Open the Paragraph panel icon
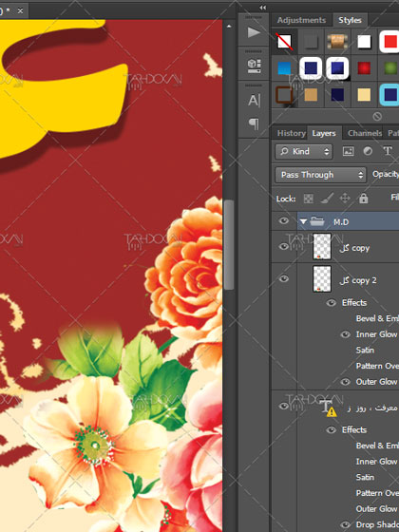The height and width of the screenshot is (532, 399). tap(254, 123)
